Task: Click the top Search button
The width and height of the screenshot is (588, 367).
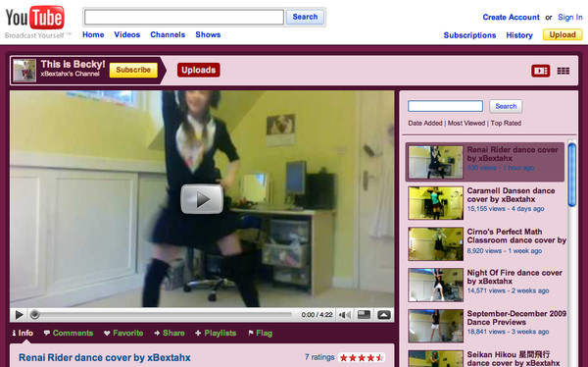Action: click(305, 17)
